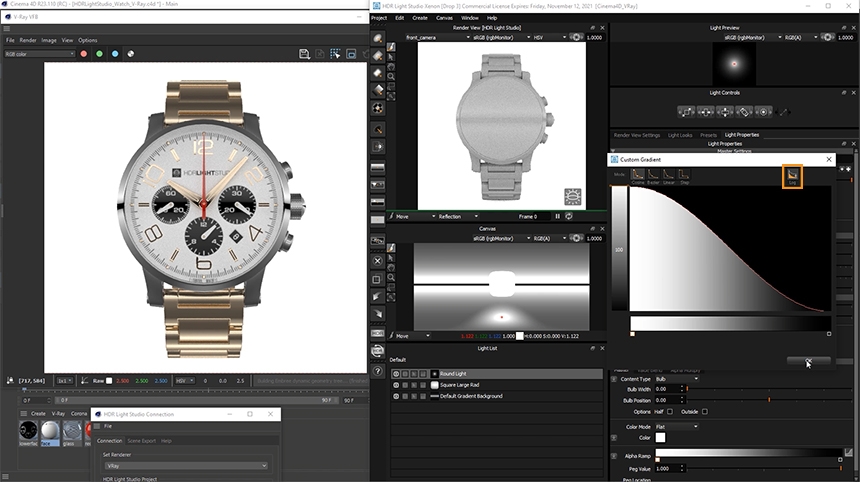The height and width of the screenshot is (482, 860).
Task: Click the Alpha Ramp gradient bar
Action: pyautogui.click(x=748, y=453)
